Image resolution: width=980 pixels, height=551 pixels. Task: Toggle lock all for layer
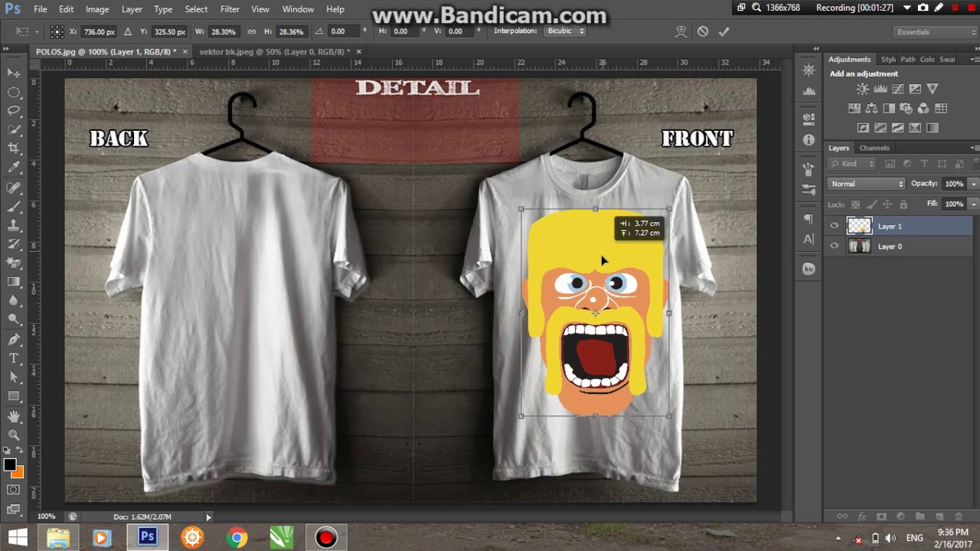[x=903, y=204]
